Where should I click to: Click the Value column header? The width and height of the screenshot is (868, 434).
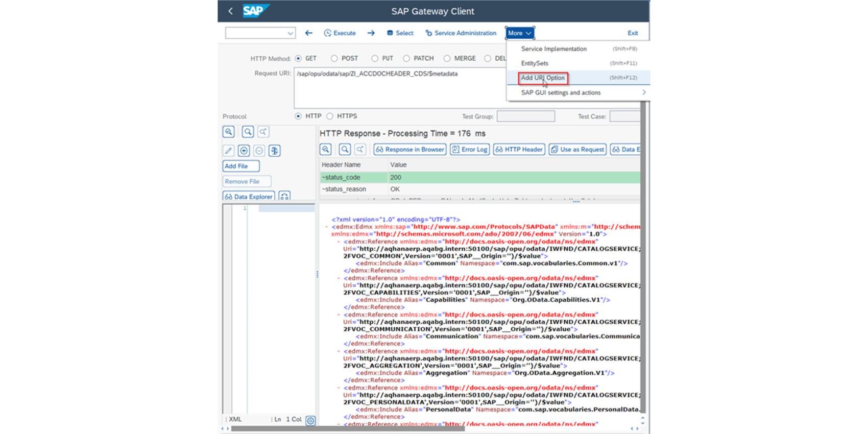(514, 165)
